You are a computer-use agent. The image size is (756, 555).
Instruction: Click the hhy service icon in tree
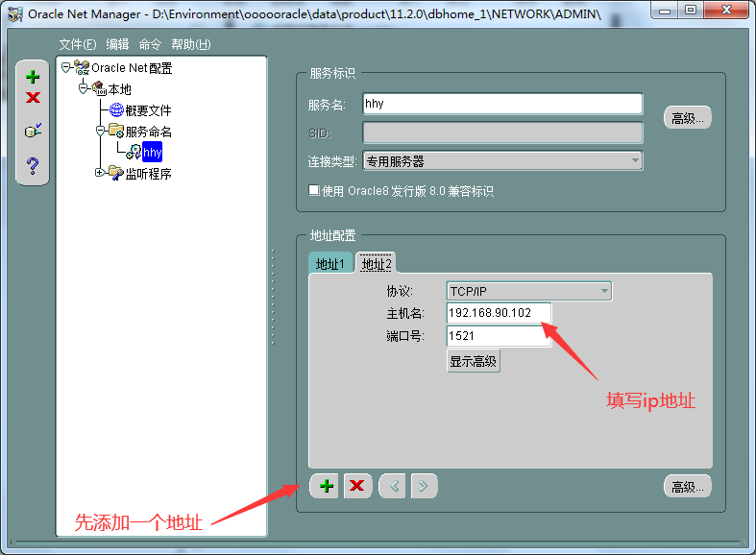point(134,152)
